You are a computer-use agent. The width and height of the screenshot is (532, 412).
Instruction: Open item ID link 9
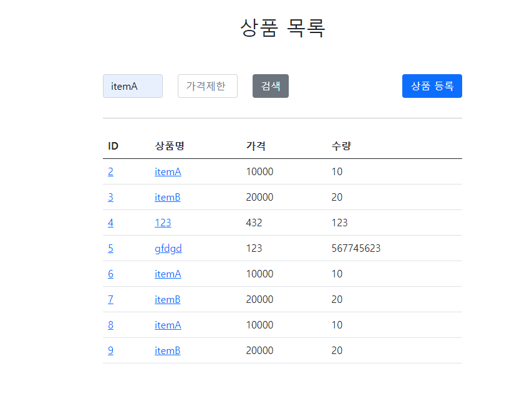point(110,350)
